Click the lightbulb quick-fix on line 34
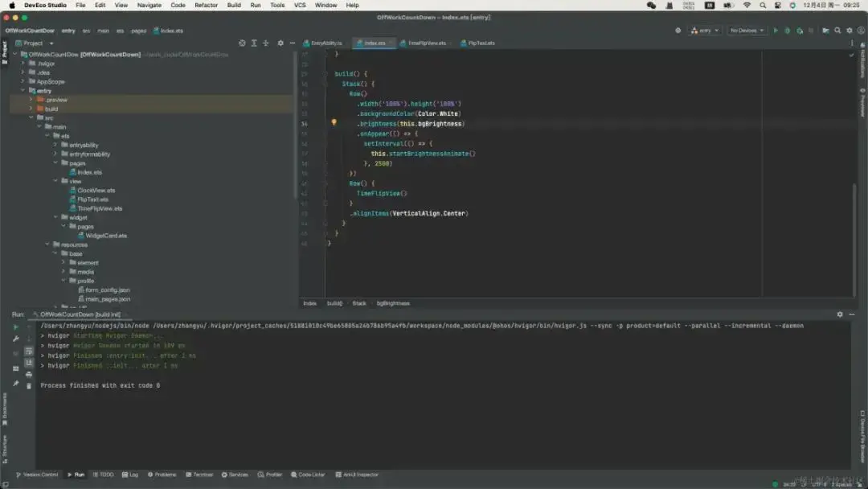The width and height of the screenshot is (868, 489). 334,121
